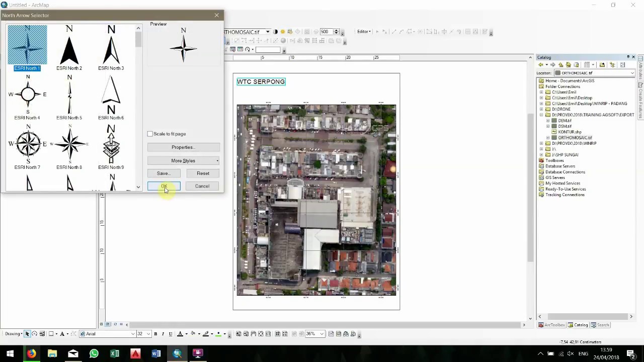
Task: Select the rectangle drawing tool
Action: click(51, 334)
